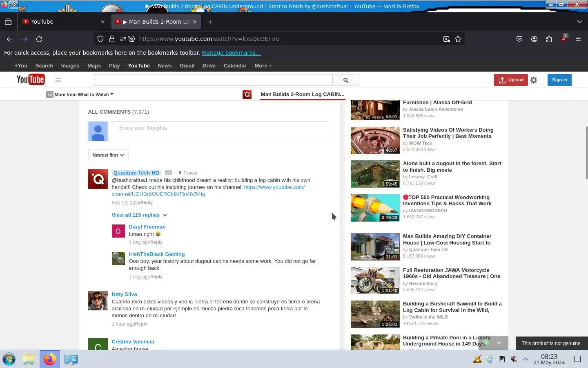
Task: Reply to Daryl Freeman's comment
Action: tap(156, 242)
